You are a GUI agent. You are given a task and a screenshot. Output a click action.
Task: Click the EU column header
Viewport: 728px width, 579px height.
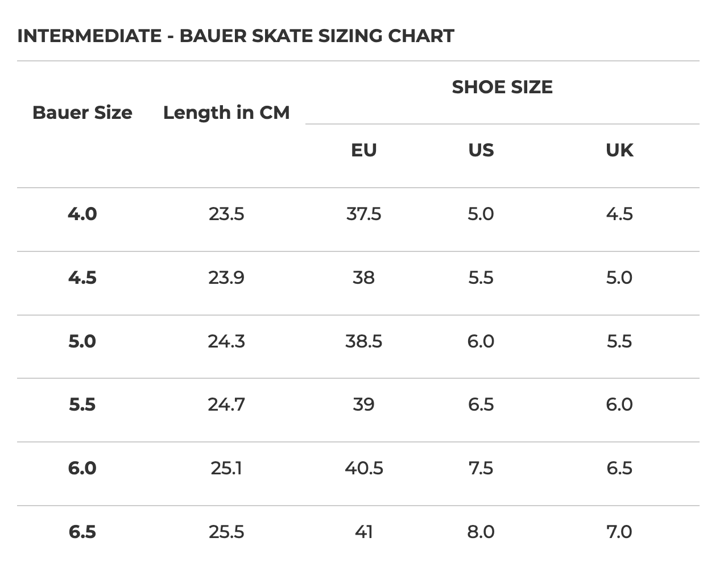(x=364, y=150)
